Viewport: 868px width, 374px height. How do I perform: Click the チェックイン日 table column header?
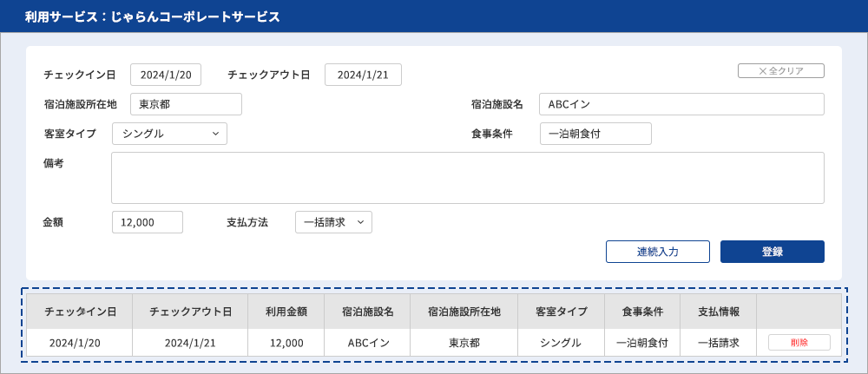(x=80, y=312)
